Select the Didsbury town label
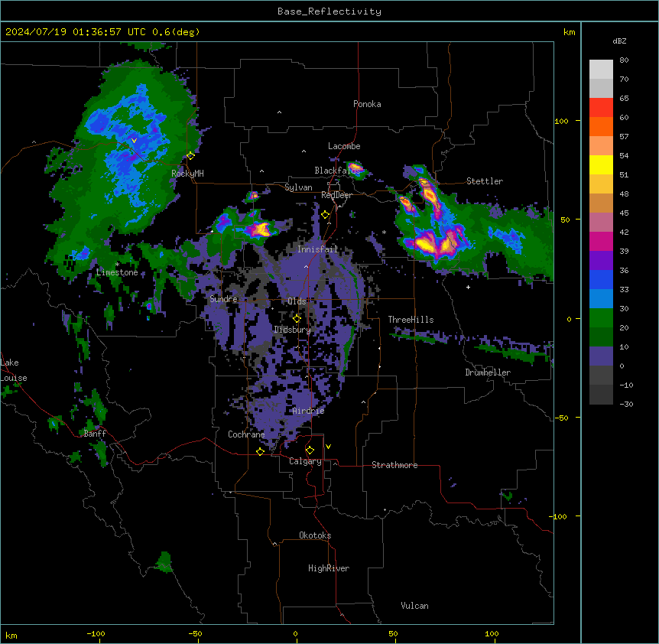Viewport: 659px width, 644px height. pos(293,330)
